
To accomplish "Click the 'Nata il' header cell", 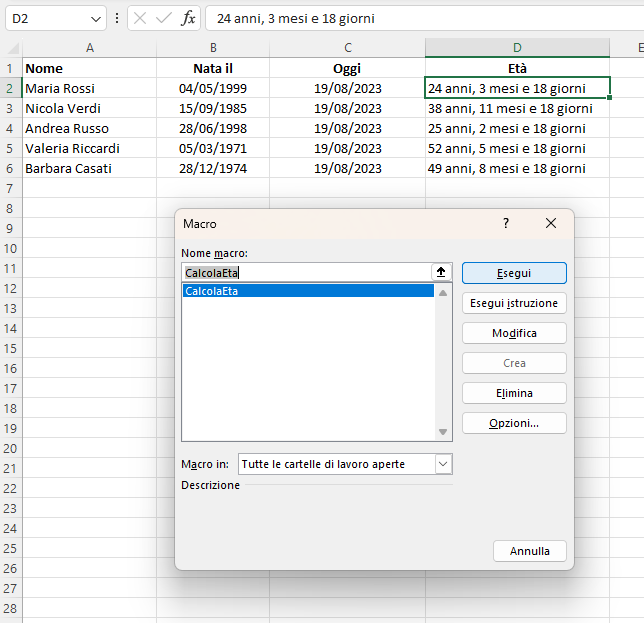I will pyautogui.click(x=213, y=69).
